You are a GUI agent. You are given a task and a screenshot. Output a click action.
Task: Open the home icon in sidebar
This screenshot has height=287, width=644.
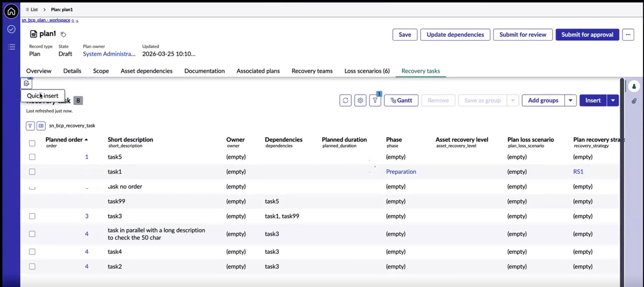point(11,12)
